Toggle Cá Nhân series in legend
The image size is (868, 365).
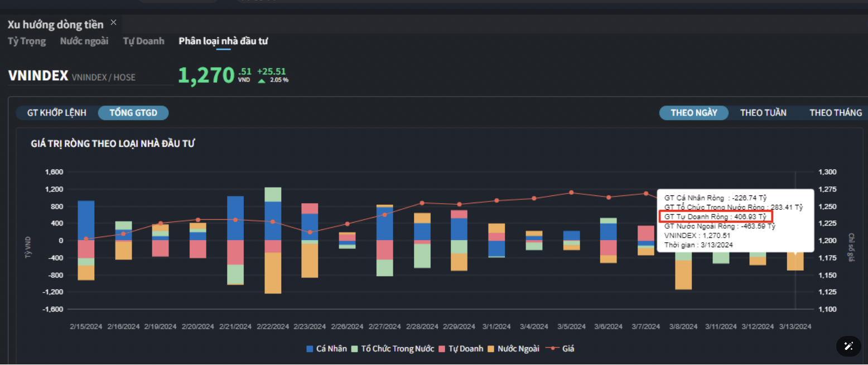310,349
